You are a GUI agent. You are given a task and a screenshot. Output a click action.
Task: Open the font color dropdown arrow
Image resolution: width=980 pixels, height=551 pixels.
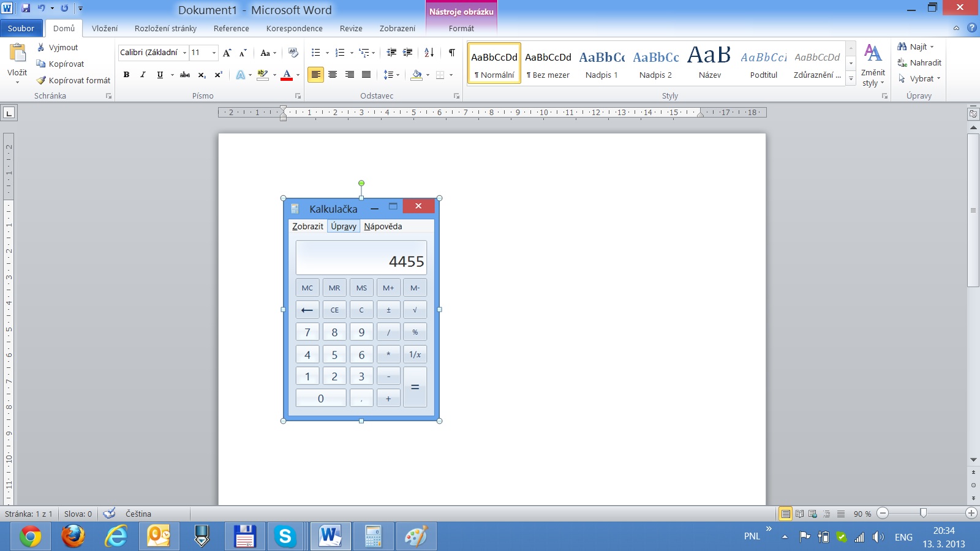[x=298, y=75]
